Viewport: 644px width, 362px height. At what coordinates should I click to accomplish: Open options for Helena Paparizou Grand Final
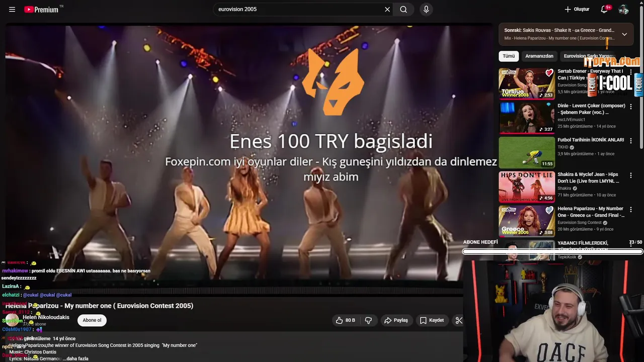click(631, 210)
